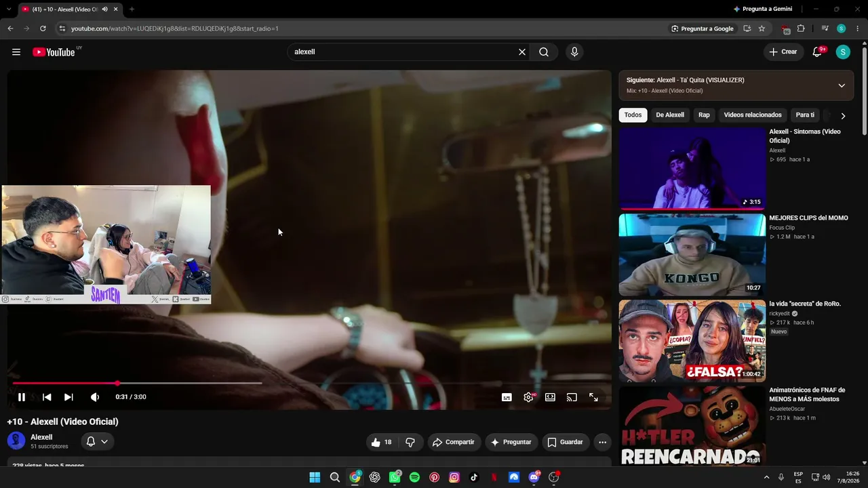Like the video with thumbs up
This screenshot has height=488, width=868.
[x=382, y=442]
